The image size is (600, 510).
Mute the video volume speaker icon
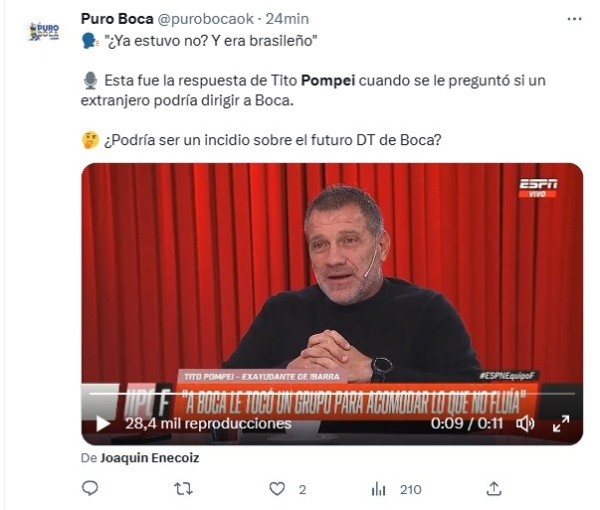[525, 424]
